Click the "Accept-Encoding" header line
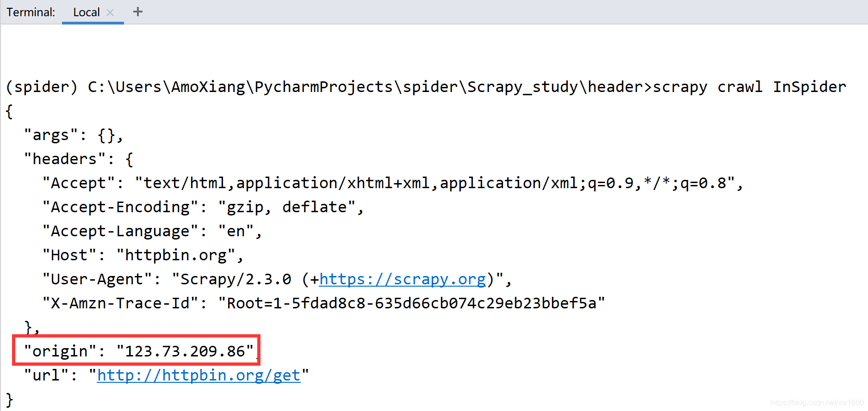This screenshot has width=868, height=411. 203,207
